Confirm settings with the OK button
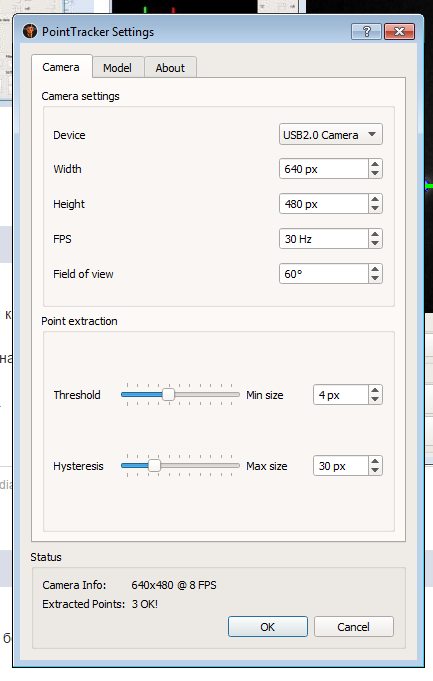The width and height of the screenshot is (433, 681). [x=268, y=627]
